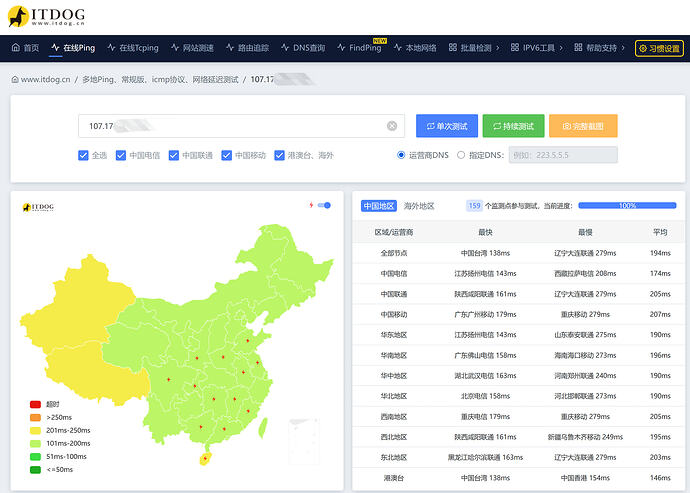Toggle 中国移动 checkbox

click(227, 155)
